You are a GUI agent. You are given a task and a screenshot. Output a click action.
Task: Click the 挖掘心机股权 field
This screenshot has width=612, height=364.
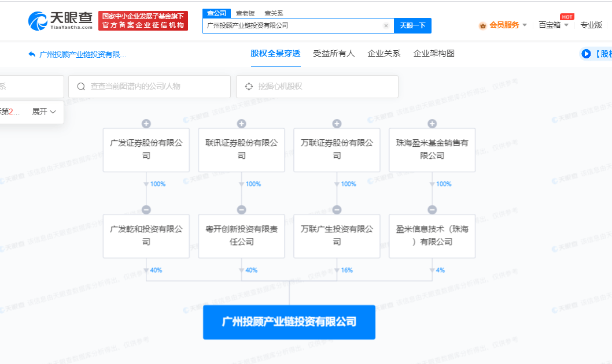pyautogui.click(x=317, y=87)
